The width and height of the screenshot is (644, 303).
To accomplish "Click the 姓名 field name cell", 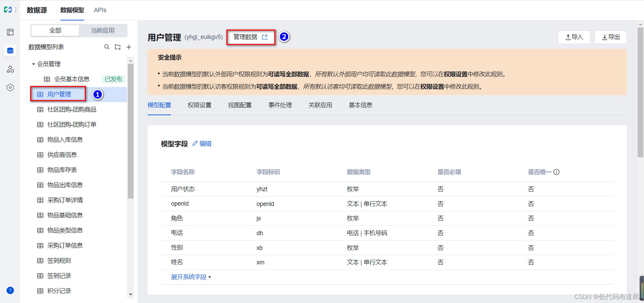I will click(x=177, y=262).
